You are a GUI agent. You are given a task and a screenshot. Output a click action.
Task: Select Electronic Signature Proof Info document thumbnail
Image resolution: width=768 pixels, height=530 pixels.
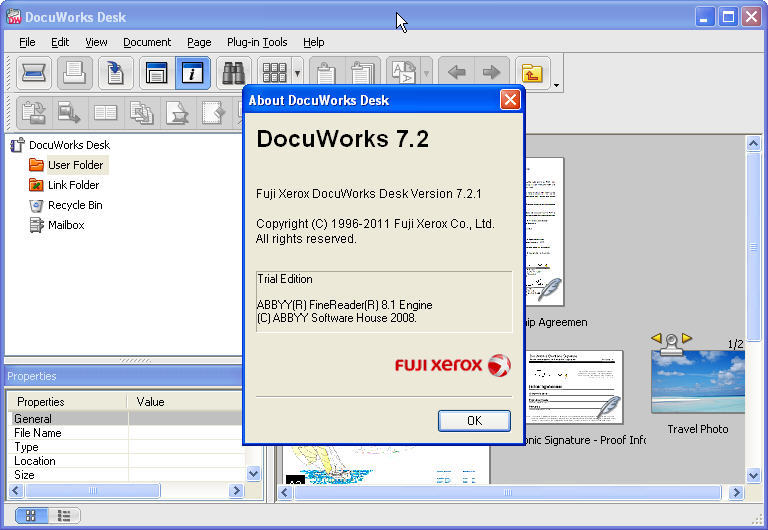[x=574, y=387]
